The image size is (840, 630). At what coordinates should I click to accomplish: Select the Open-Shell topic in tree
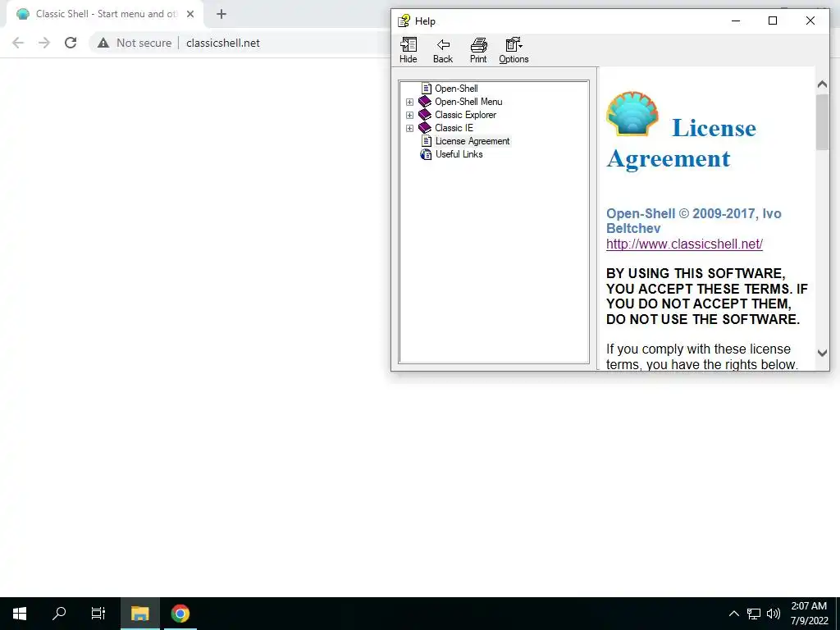pos(456,89)
